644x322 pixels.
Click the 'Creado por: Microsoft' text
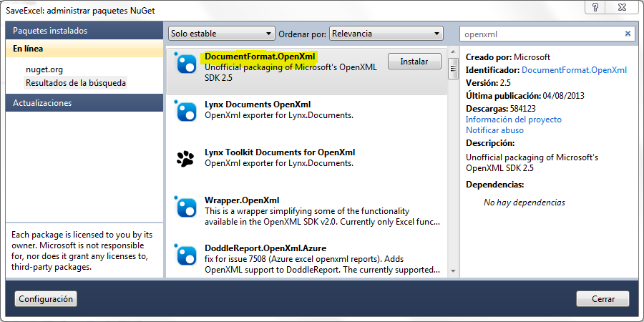pos(507,57)
